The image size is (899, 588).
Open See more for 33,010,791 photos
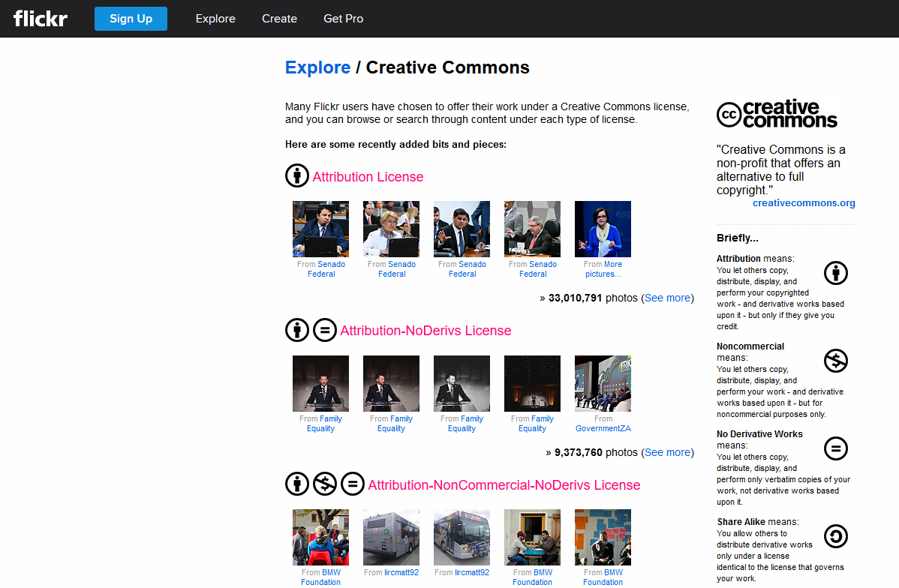(667, 298)
